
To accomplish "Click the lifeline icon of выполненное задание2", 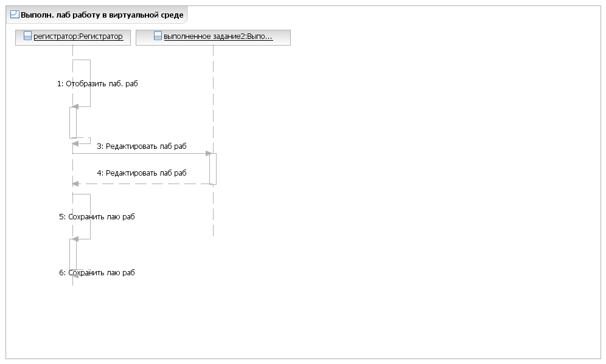I will [158, 36].
